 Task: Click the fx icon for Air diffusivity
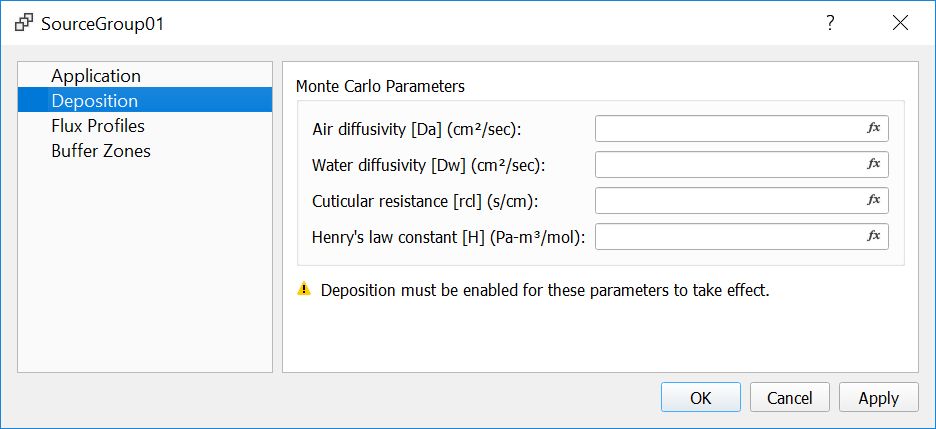pyautogui.click(x=873, y=128)
